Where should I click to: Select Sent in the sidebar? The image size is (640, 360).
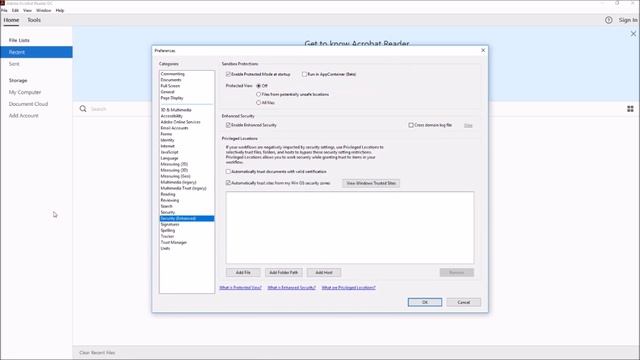[x=14, y=64]
